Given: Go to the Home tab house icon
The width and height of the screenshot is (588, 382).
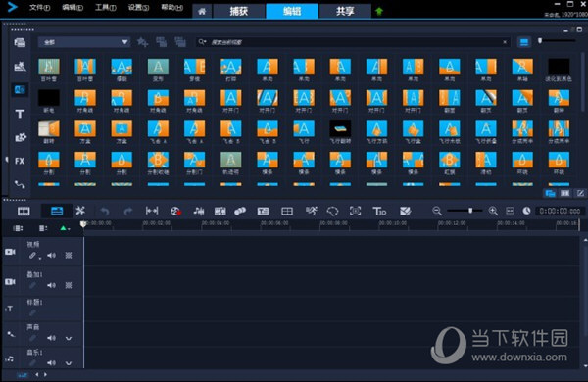Looking at the screenshot, I should pyautogui.click(x=202, y=11).
